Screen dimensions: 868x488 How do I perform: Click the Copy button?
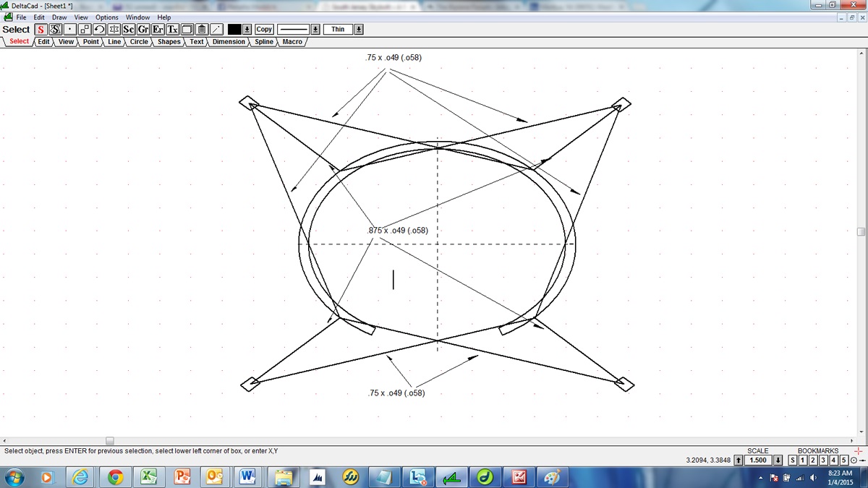click(264, 30)
